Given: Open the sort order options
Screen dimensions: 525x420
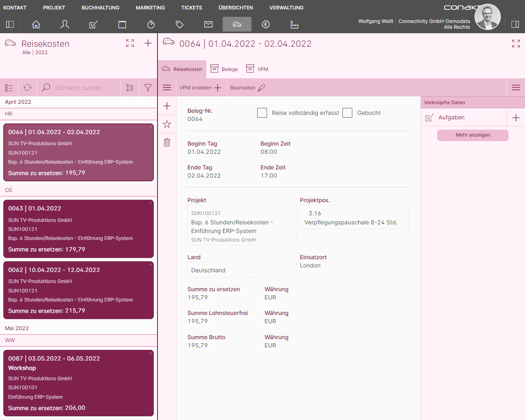Looking at the screenshot, I should [130, 88].
